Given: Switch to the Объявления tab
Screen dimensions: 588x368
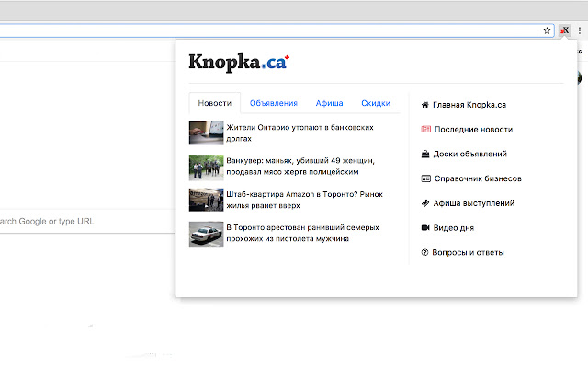Looking at the screenshot, I should pos(274,103).
